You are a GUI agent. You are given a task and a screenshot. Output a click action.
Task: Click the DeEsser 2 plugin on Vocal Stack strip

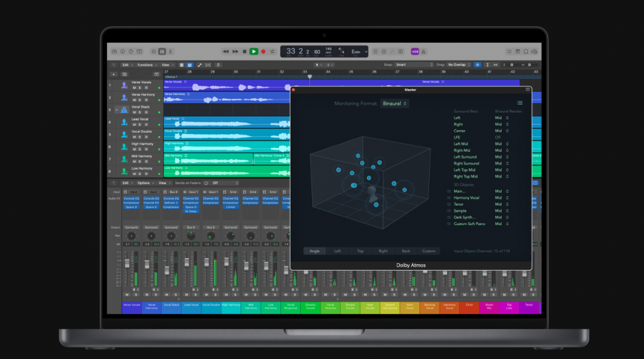coord(171,203)
